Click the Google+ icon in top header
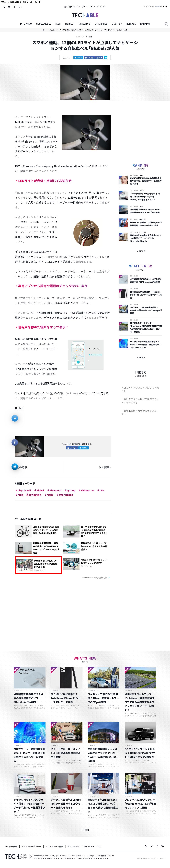Image resolution: width=170 pixels, height=868 pixels. (20, 7)
